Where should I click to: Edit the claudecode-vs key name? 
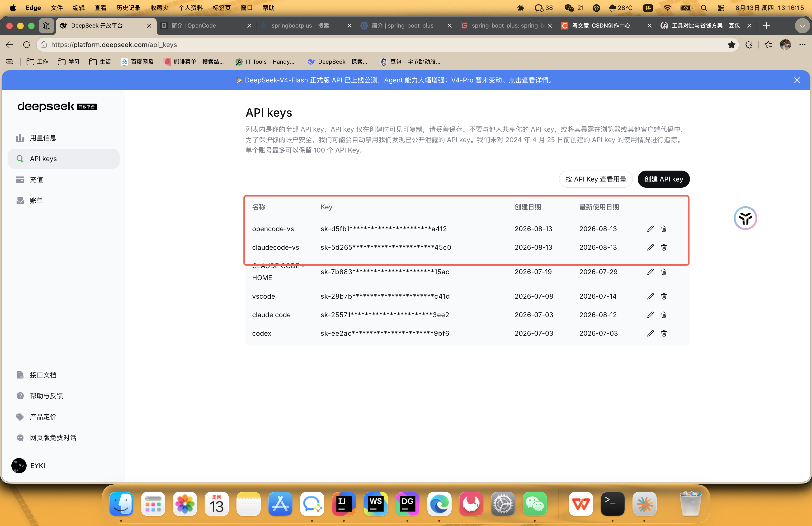tap(650, 247)
